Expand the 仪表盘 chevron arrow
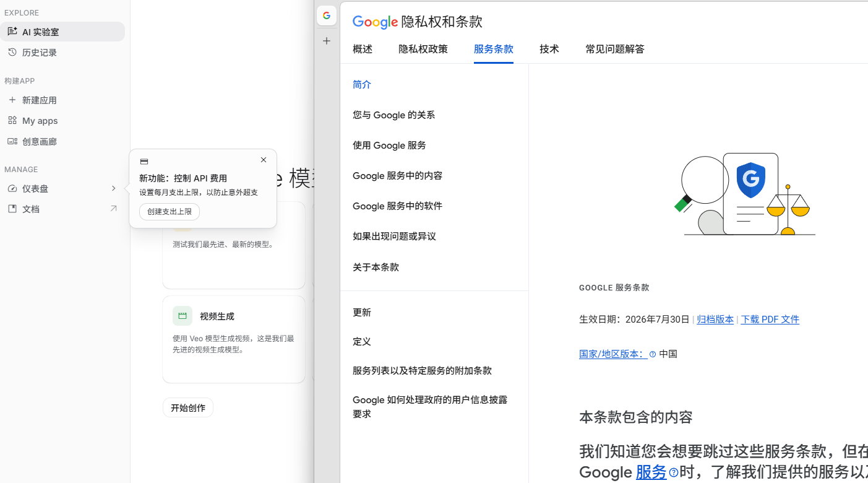This screenshot has height=483, width=868. tap(113, 188)
